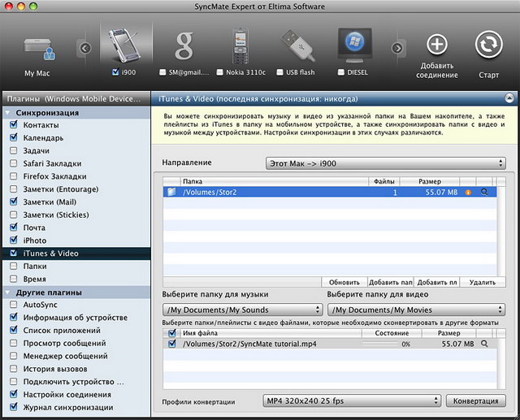Click the Обновить button
520x420 pixels.
(x=344, y=283)
